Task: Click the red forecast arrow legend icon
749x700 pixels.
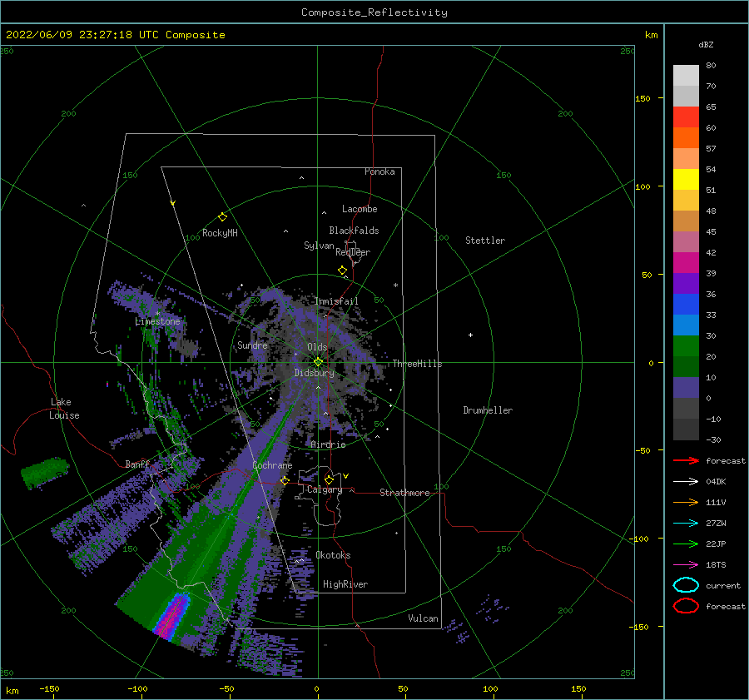Action: (x=686, y=460)
